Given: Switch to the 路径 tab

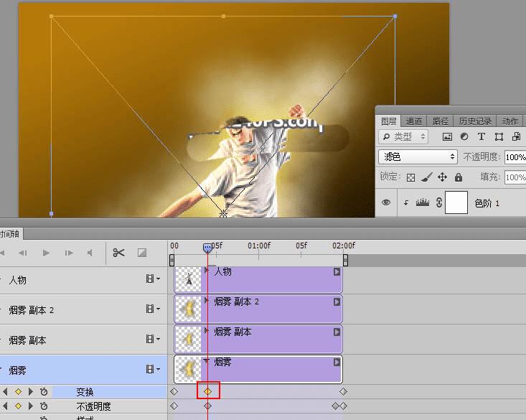Looking at the screenshot, I should pos(440,121).
